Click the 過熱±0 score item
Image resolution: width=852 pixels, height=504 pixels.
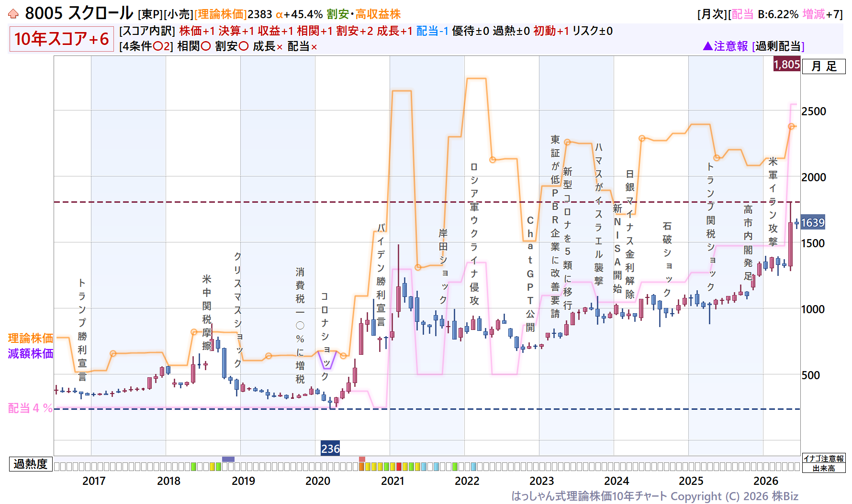click(511, 31)
